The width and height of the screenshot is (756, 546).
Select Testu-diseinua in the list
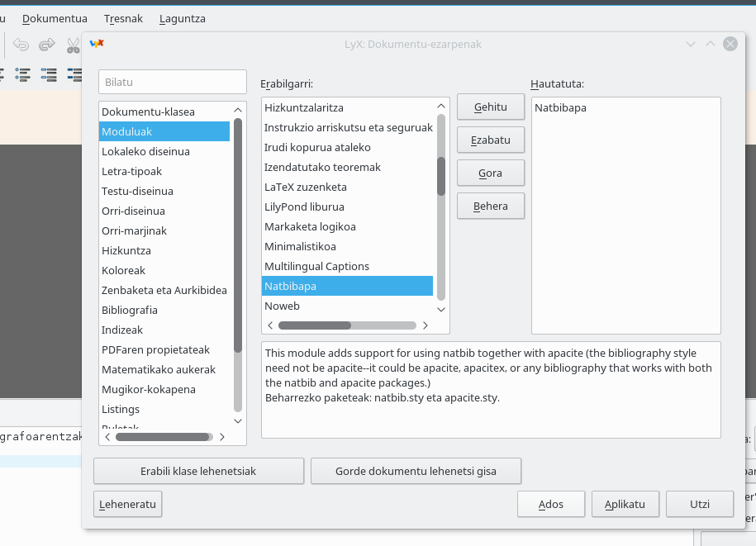pyautogui.click(x=164, y=191)
